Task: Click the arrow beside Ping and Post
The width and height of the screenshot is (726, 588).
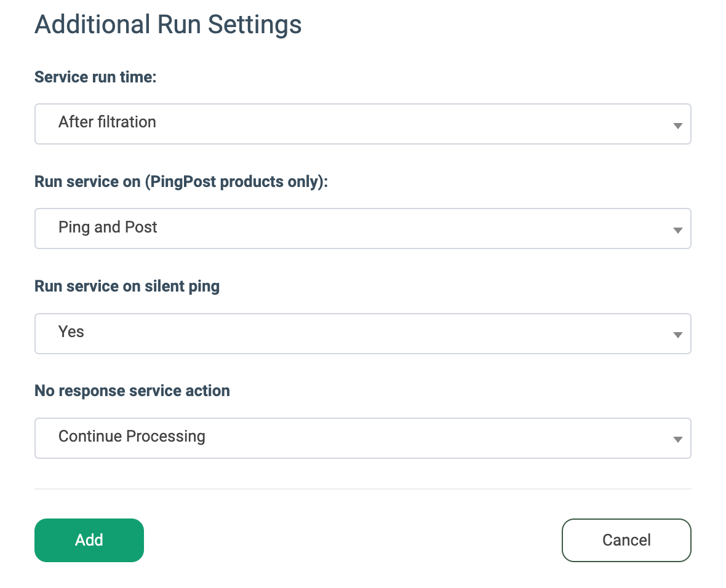Action: tap(677, 231)
